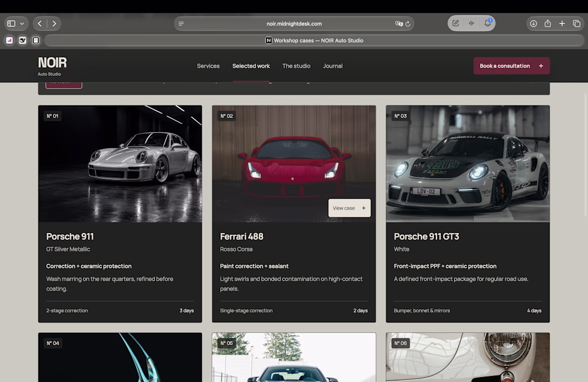Open the Reader view icon in address bar

(181, 24)
